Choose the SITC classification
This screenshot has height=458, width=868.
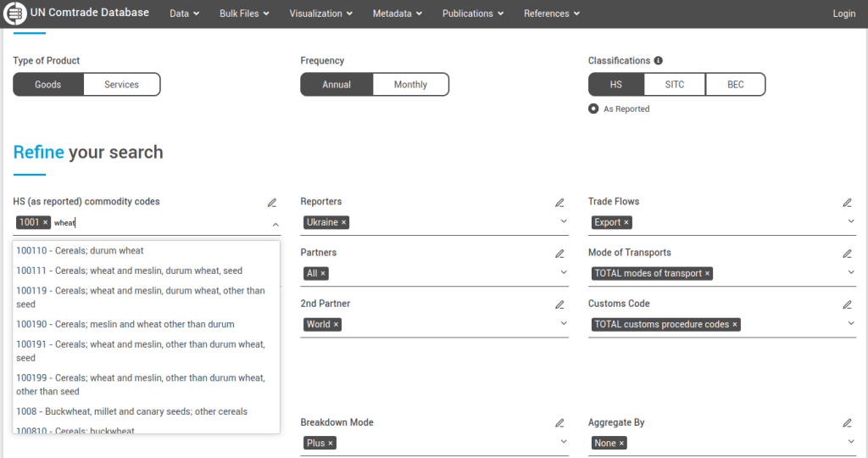tap(674, 85)
